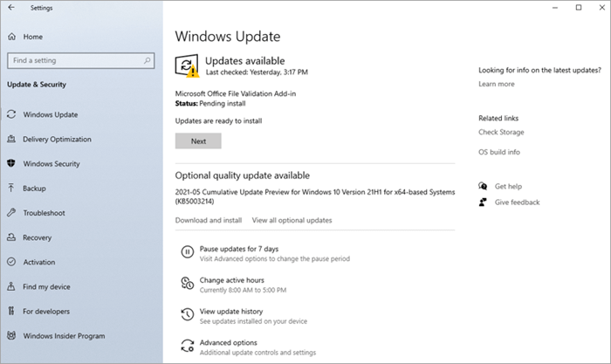Click the Troubleshoot wrench icon
This screenshot has height=364, width=611.
[11, 212]
